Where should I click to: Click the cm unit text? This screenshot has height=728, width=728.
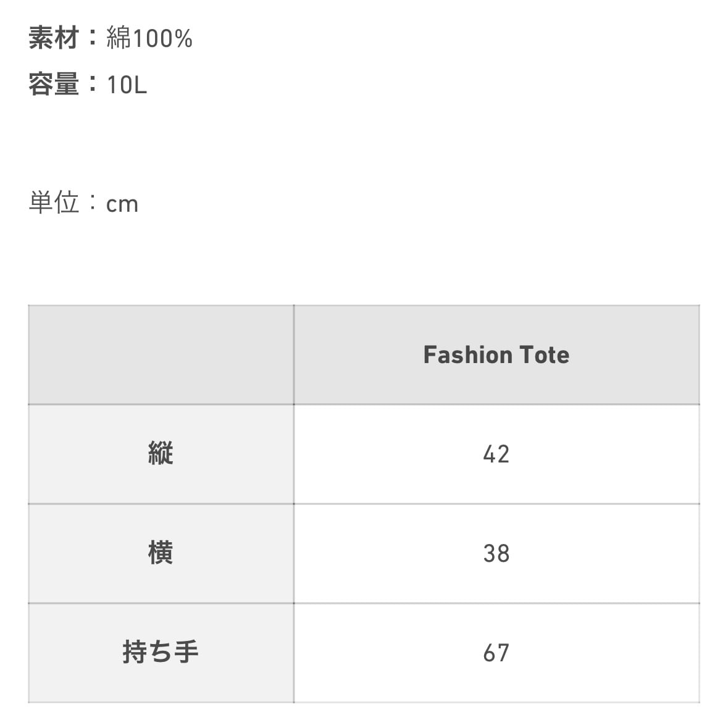[122, 204]
